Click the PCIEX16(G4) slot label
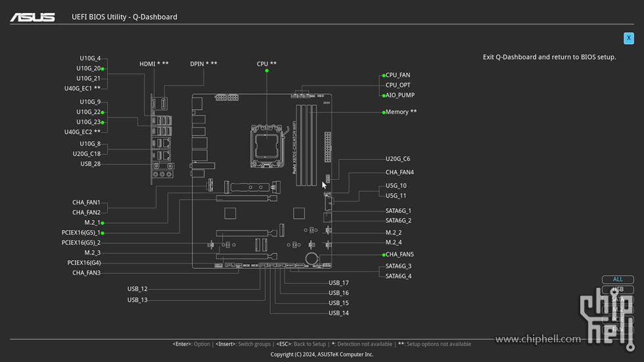This screenshot has height=362, width=644. (x=84, y=263)
